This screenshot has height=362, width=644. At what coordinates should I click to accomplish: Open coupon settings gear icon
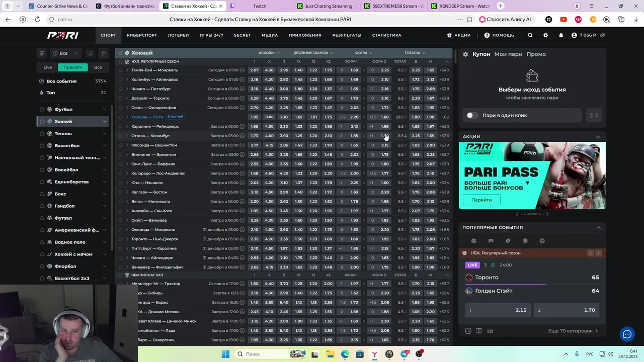(x=465, y=54)
